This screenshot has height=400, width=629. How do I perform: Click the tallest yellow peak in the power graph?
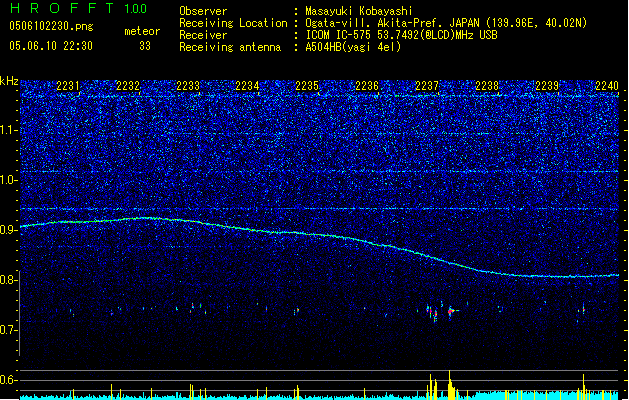point(449,384)
